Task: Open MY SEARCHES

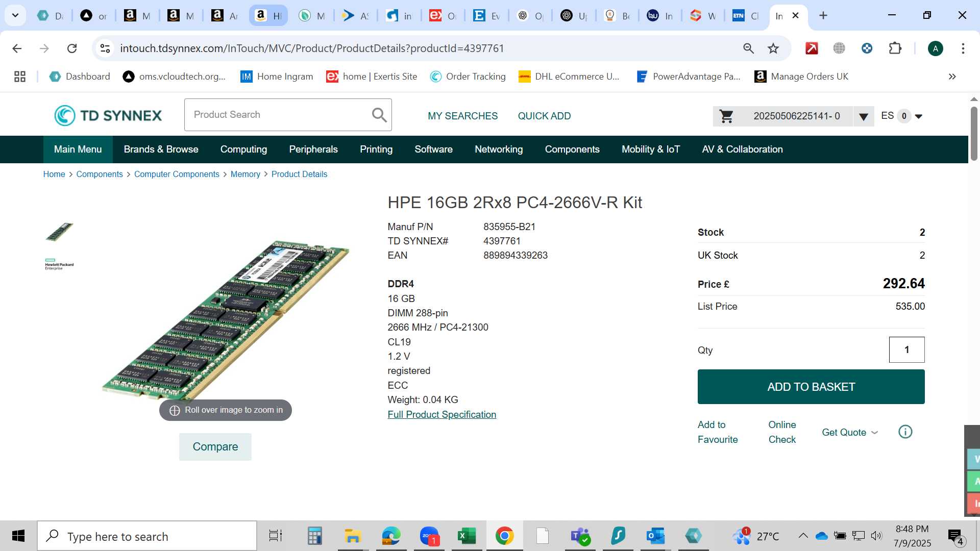Action: point(462,116)
